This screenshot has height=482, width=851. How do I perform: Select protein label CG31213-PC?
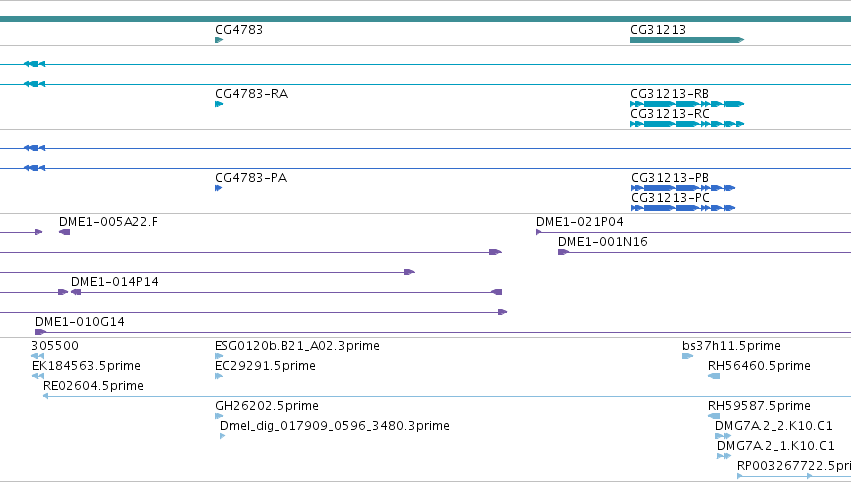pyautogui.click(x=670, y=198)
